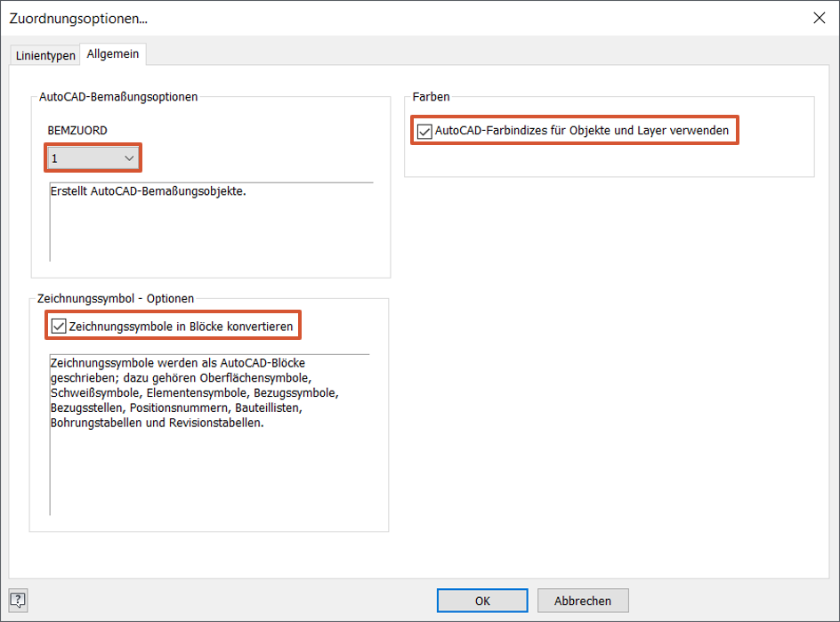Switch to the Linientypen tab
Image resolution: width=840 pixels, height=622 pixels.
pos(45,55)
